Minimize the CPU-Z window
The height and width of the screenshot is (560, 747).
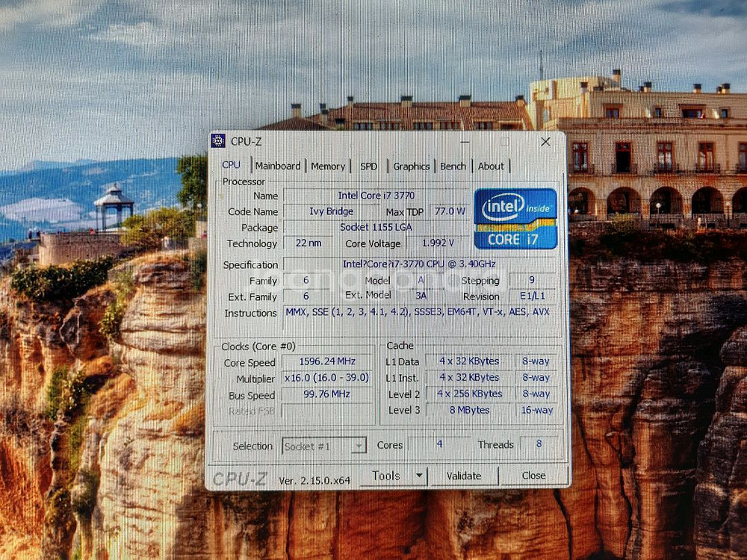coord(465,141)
